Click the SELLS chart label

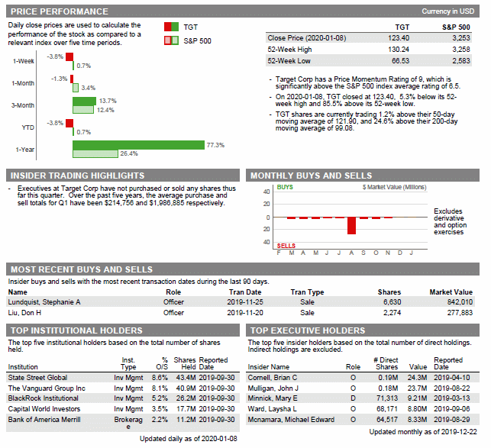[286, 246]
